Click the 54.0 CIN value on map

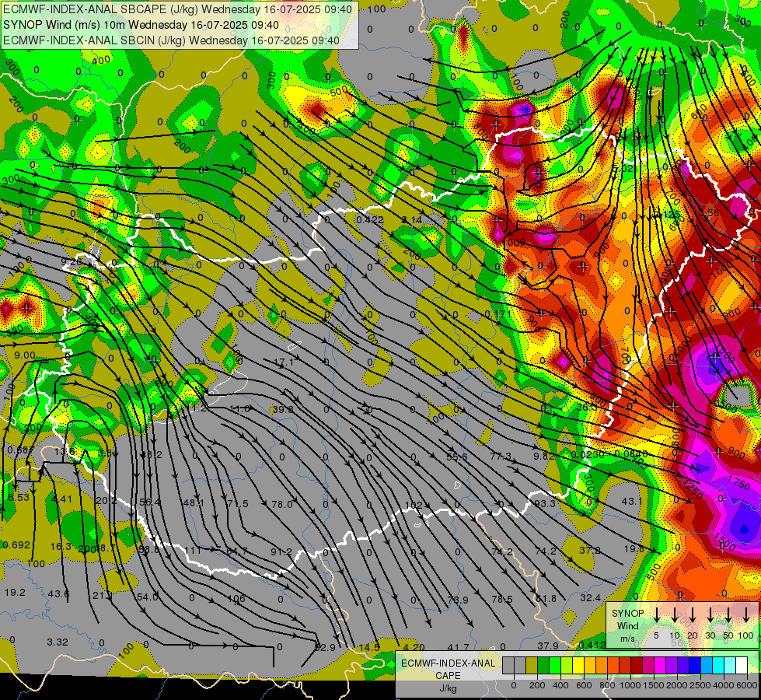[x=148, y=597]
